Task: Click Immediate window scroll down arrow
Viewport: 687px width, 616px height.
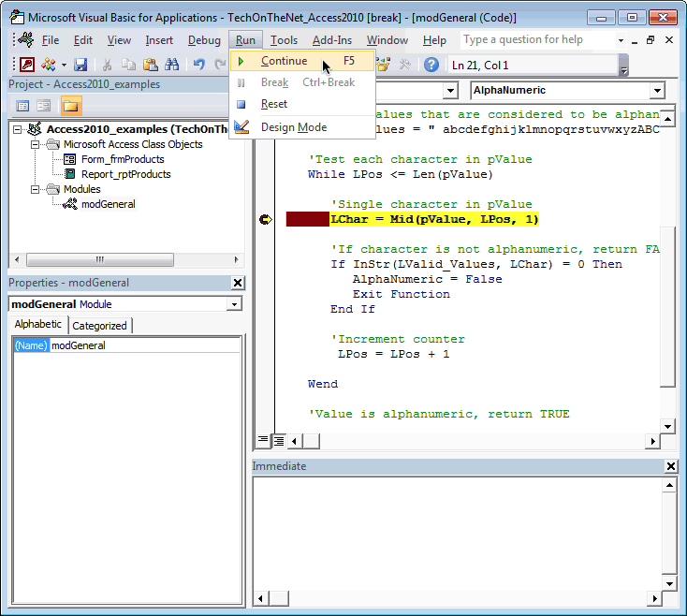Action: [x=669, y=583]
